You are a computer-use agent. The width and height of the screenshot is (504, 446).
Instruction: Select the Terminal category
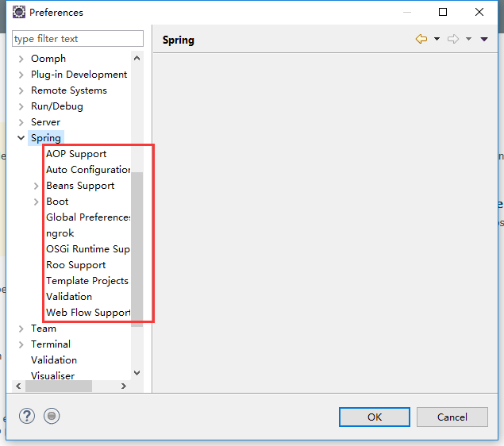tap(51, 344)
